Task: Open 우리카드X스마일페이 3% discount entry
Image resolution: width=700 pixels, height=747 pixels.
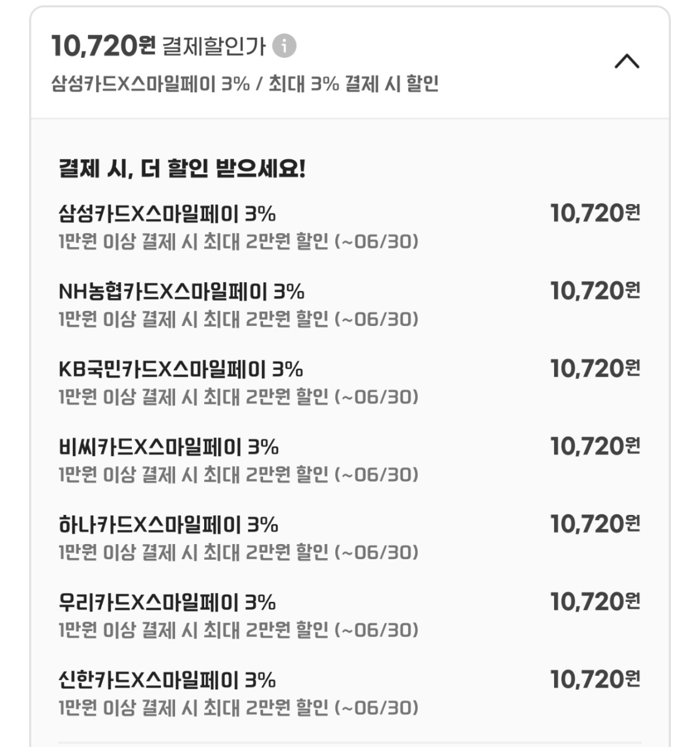Action: 167,602
